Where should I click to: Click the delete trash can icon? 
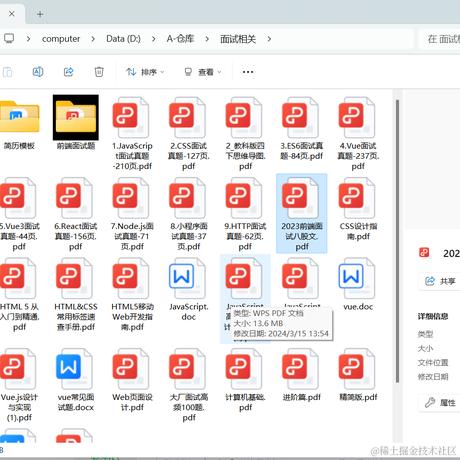pos(99,72)
